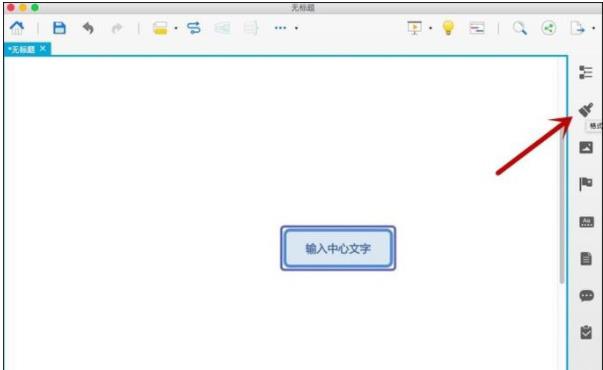Expand the presentation mode dropdown arrow
Image resolution: width=603 pixels, height=370 pixels.
pos(430,28)
